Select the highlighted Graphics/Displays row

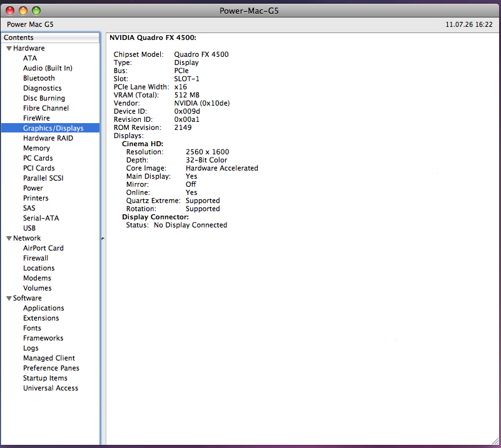click(x=51, y=128)
